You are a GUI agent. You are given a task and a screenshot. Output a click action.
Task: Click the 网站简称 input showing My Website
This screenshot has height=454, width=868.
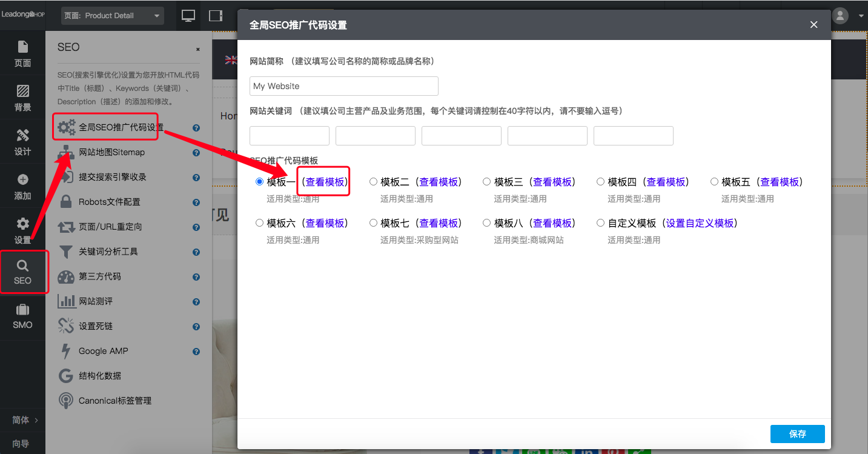(343, 85)
